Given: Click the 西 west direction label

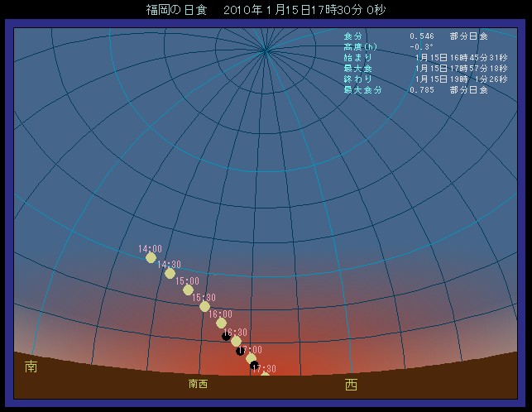Looking at the screenshot, I should pos(351,384).
